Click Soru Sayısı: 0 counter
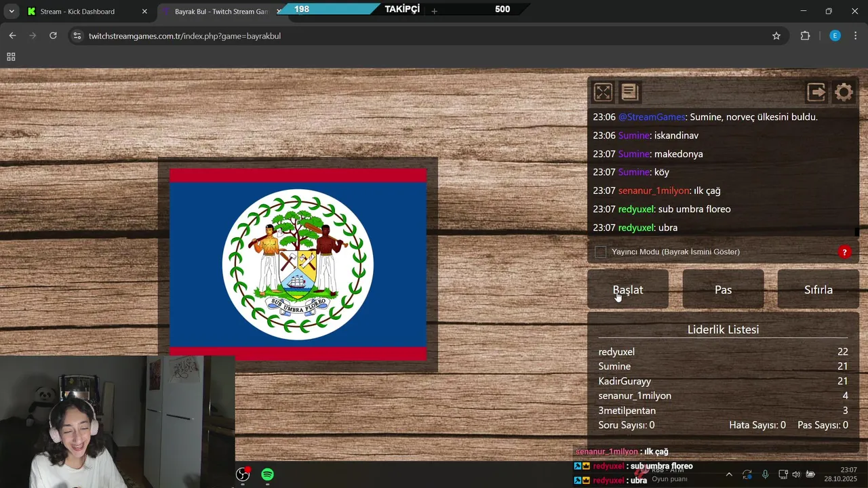868x488 pixels. point(627,425)
